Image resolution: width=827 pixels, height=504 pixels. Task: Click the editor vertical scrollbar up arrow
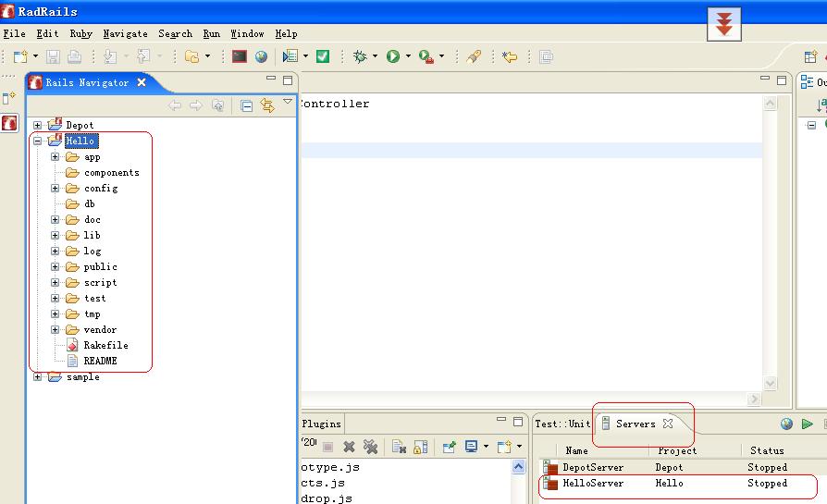pos(770,104)
